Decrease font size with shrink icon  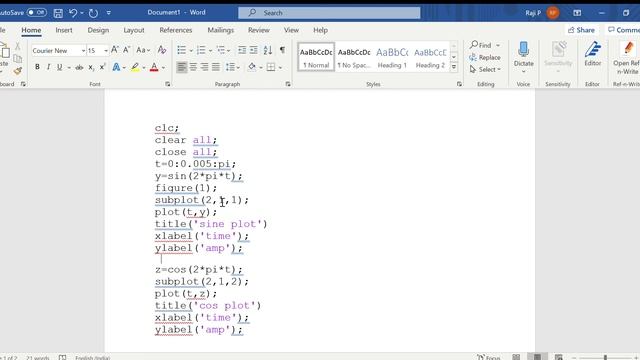pyautogui.click(x=127, y=50)
